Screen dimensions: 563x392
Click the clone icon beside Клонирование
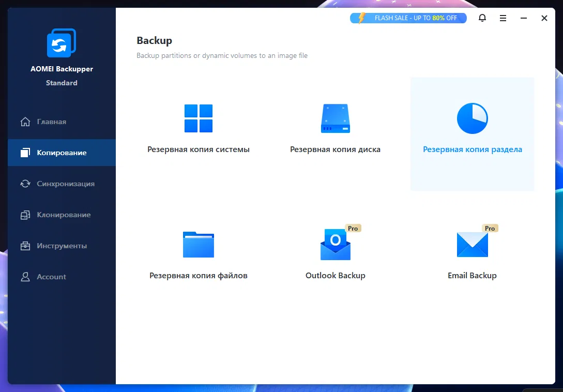tap(25, 215)
